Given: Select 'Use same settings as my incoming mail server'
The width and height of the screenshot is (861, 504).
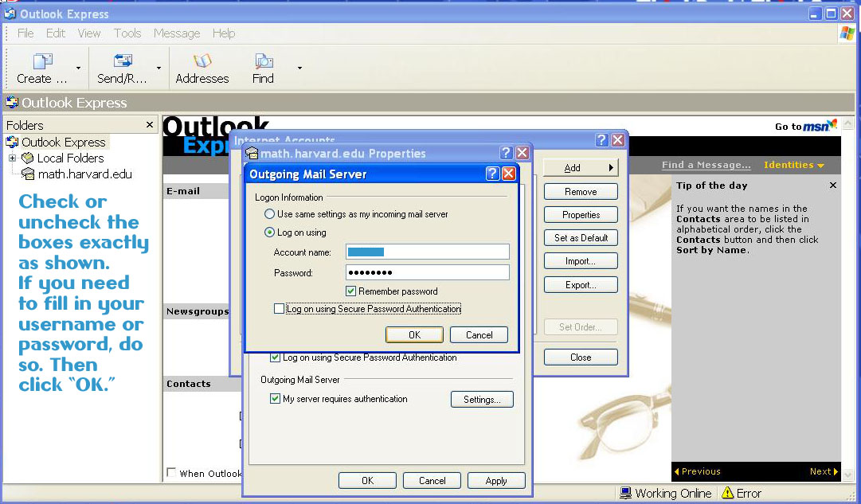Looking at the screenshot, I should (x=269, y=214).
